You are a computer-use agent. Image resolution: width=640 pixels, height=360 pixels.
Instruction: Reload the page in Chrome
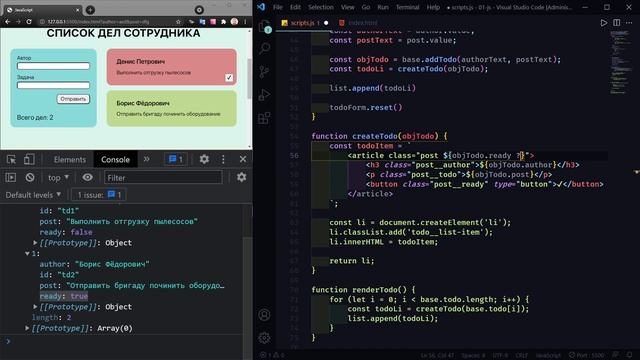click(x=29, y=22)
